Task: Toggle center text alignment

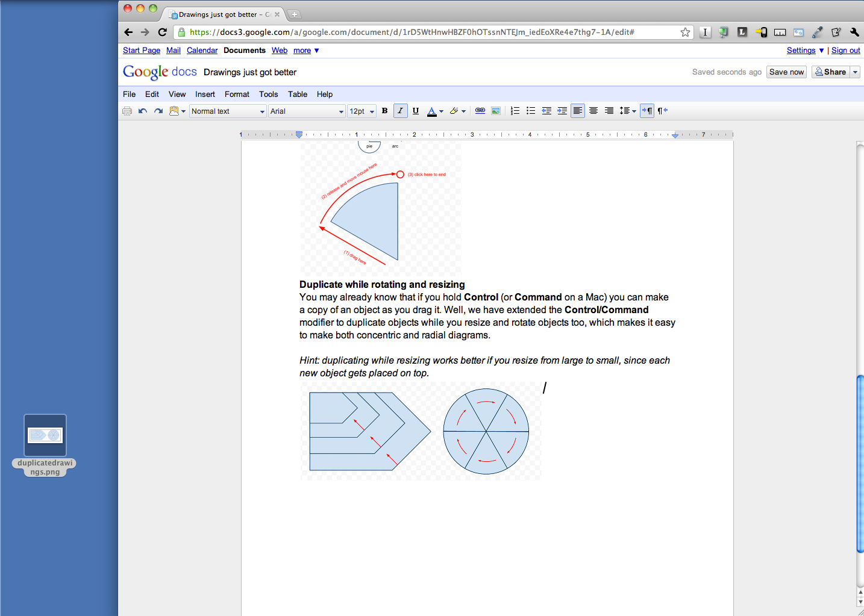Action: 593,111
